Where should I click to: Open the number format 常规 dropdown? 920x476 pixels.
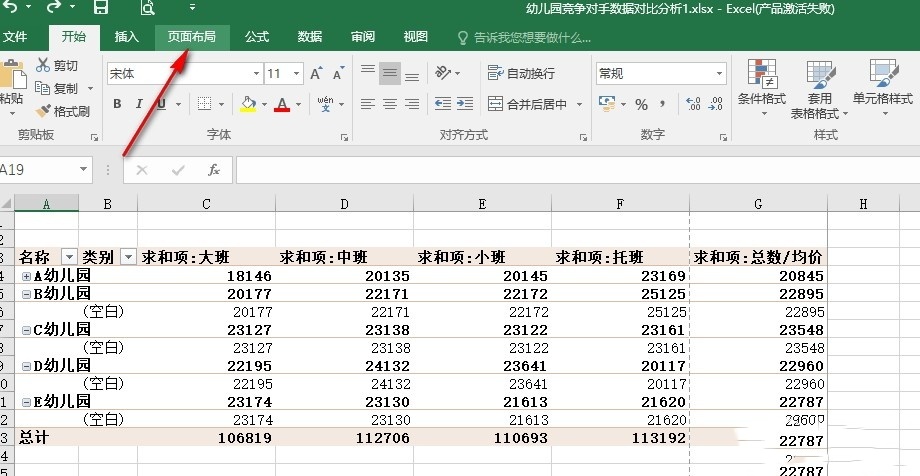(x=719, y=74)
